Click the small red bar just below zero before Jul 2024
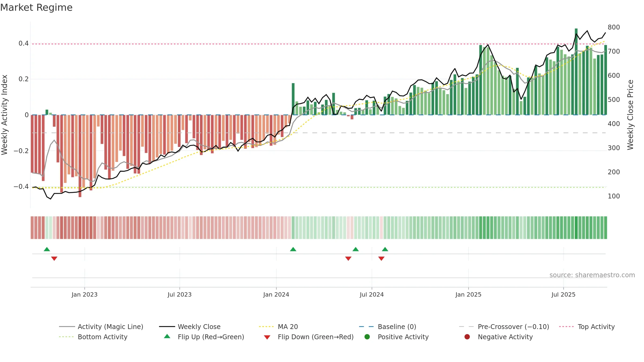Viewport: 644px width, 362px height. click(352, 117)
